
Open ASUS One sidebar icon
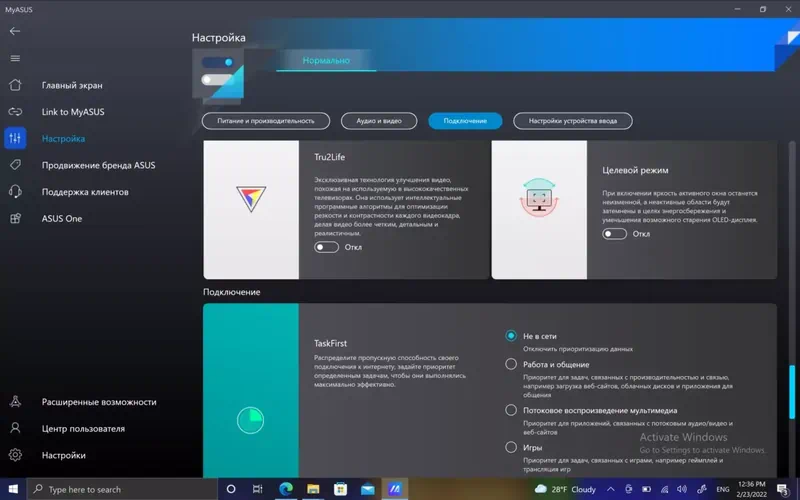tap(15, 218)
